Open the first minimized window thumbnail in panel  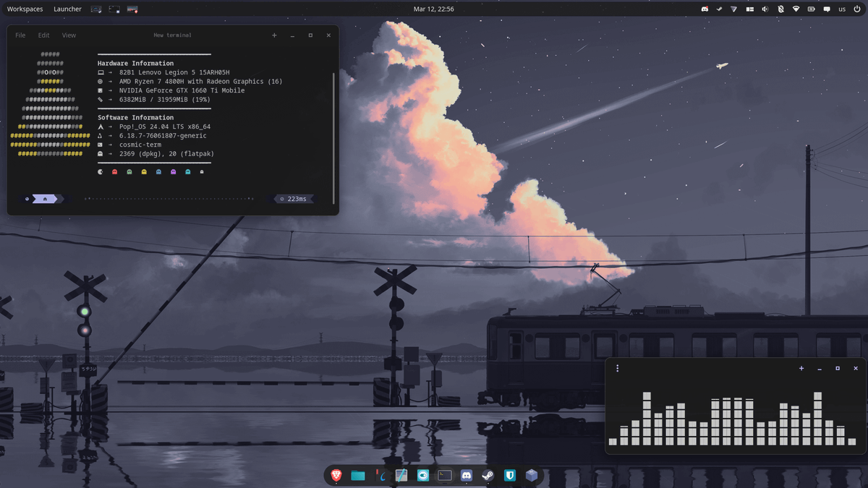pyautogui.click(x=96, y=9)
